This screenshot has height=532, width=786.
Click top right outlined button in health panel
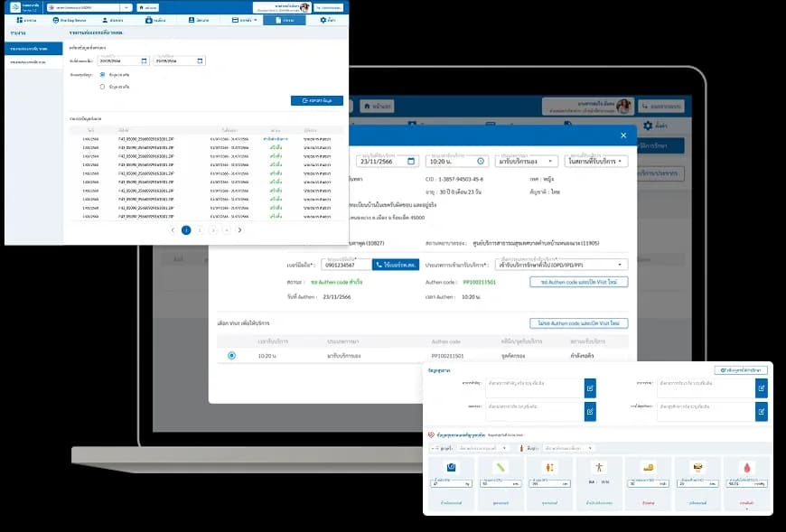coord(741,370)
